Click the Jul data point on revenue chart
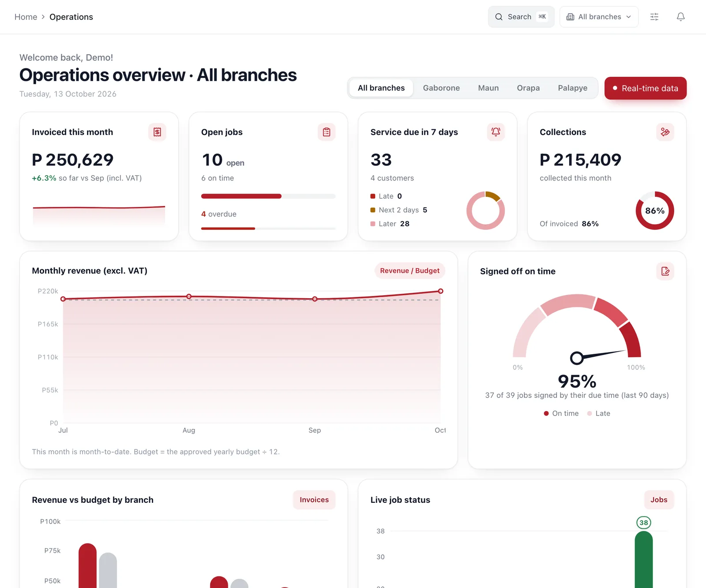 tap(63, 299)
